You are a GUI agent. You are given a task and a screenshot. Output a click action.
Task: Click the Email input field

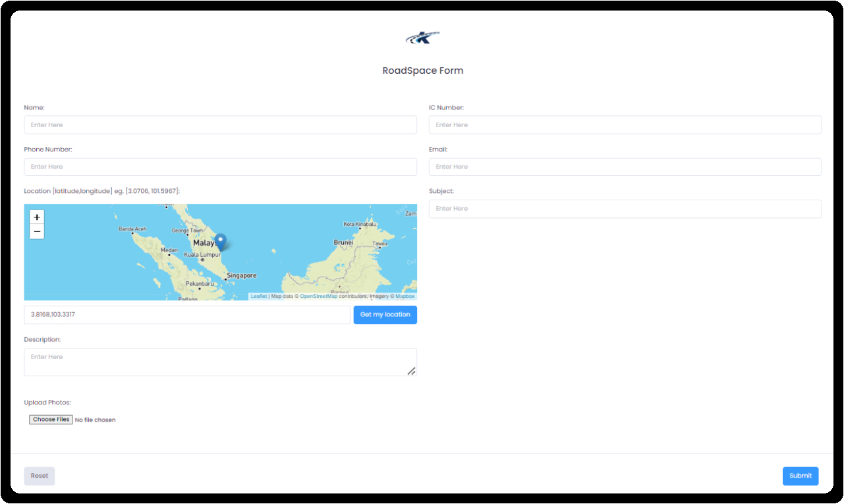tap(625, 167)
